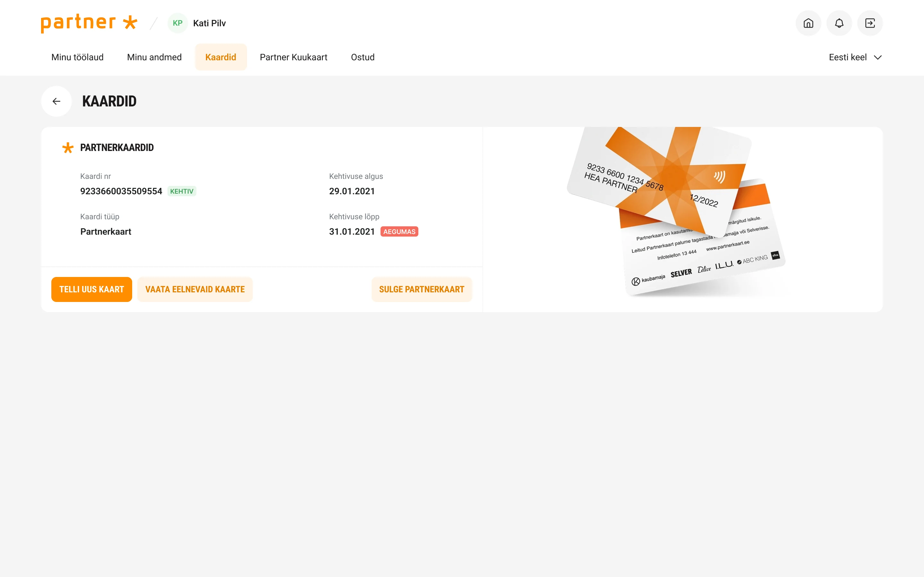This screenshot has height=577, width=924.
Task: Expand the Eesti keel language dropdown
Action: coord(848,57)
